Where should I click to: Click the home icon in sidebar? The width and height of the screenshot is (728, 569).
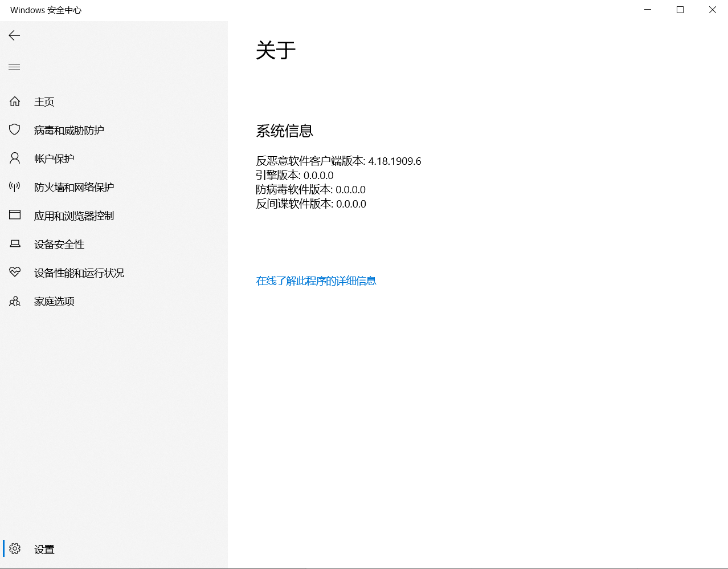[15, 101]
